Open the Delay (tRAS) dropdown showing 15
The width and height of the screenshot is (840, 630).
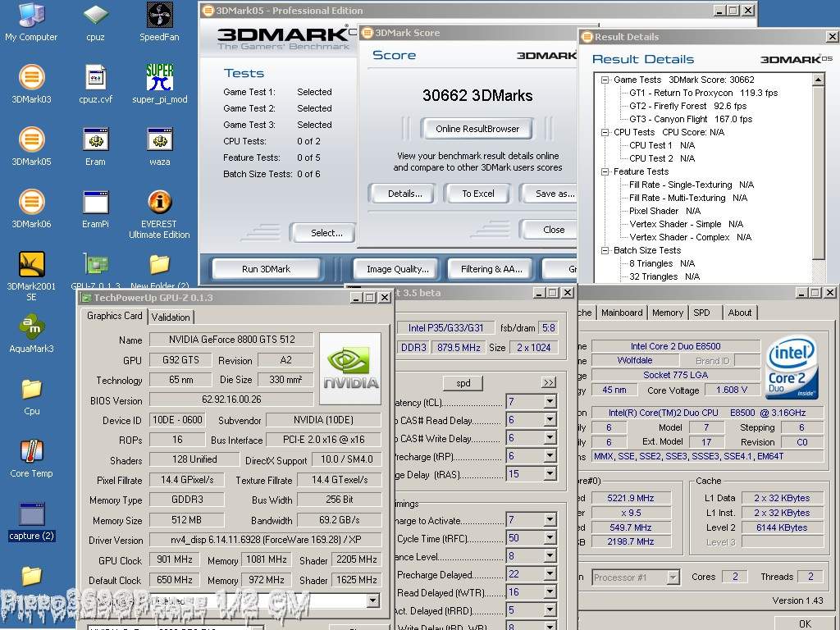coord(550,474)
